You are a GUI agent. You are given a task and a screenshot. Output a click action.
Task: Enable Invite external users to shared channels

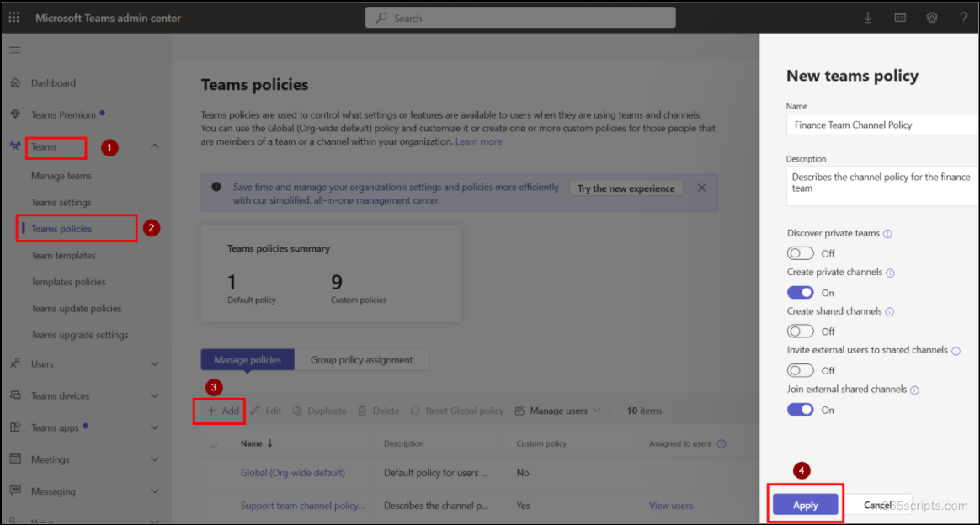coord(800,370)
